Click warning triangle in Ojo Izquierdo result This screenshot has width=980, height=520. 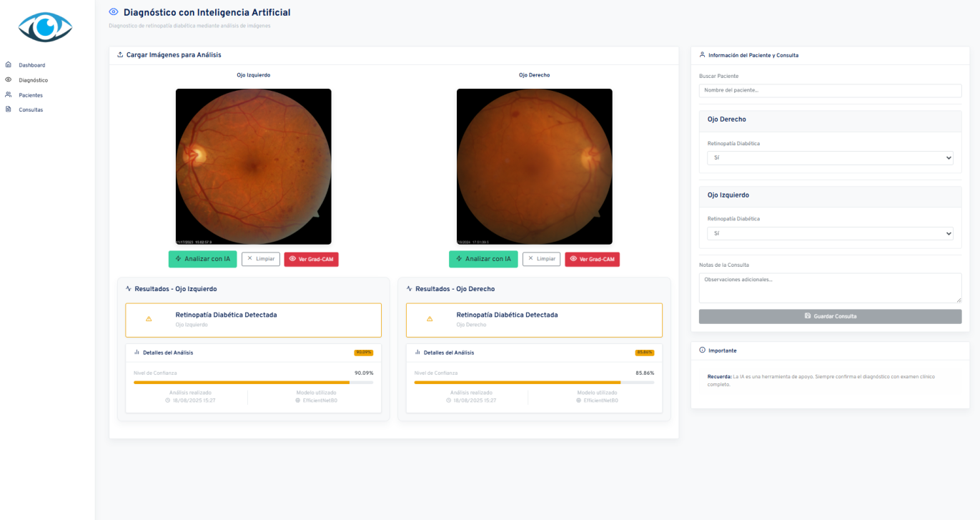pos(149,319)
